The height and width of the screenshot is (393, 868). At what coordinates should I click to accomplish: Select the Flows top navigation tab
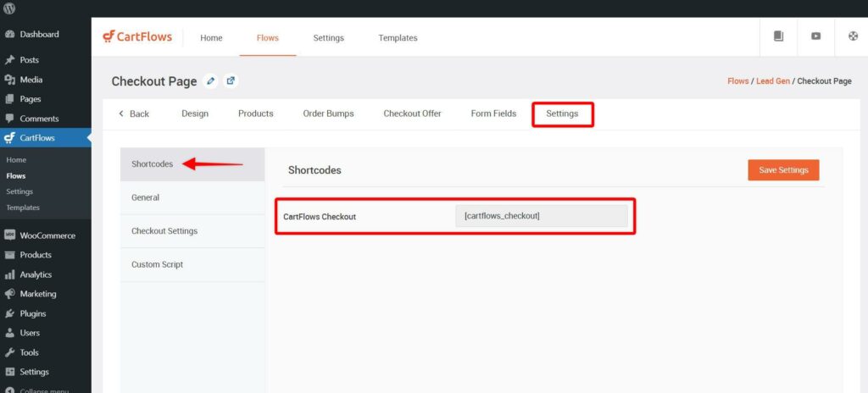click(x=267, y=37)
